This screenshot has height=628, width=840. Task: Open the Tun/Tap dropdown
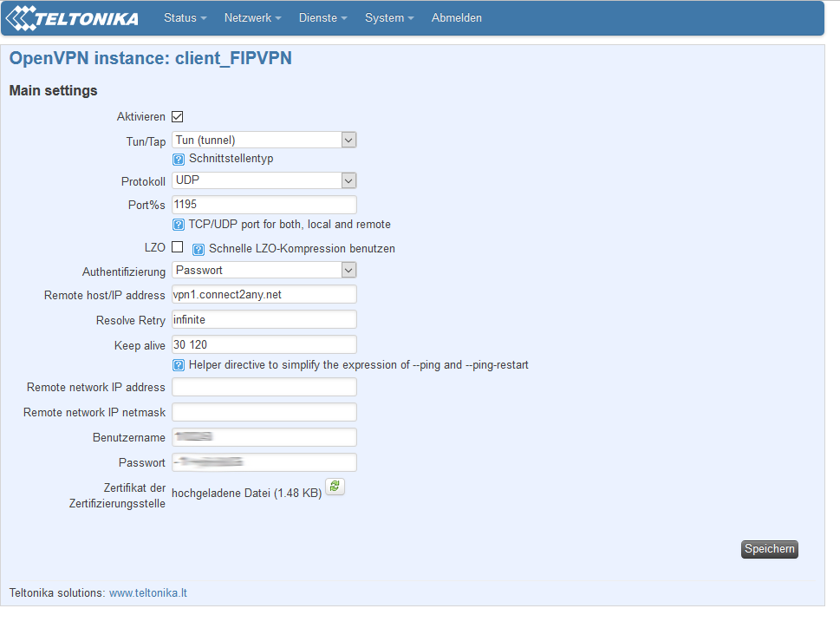(x=264, y=140)
